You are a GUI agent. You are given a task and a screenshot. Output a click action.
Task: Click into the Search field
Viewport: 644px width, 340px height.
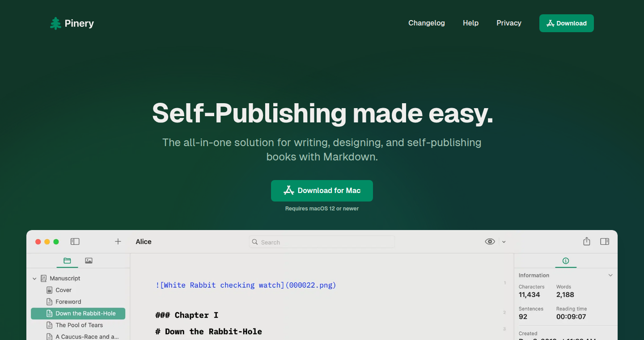(322, 242)
